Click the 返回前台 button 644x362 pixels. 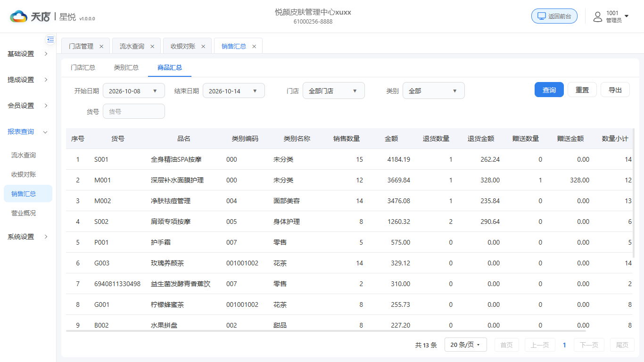[554, 16]
